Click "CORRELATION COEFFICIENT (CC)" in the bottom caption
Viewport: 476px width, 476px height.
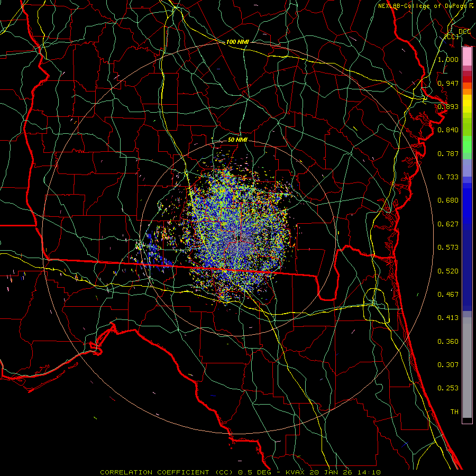click(166, 472)
